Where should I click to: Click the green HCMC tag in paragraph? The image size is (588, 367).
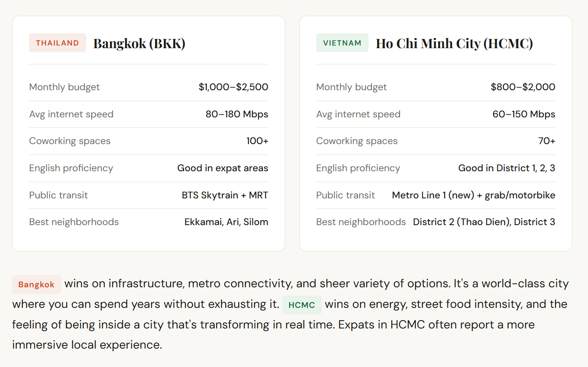click(301, 305)
